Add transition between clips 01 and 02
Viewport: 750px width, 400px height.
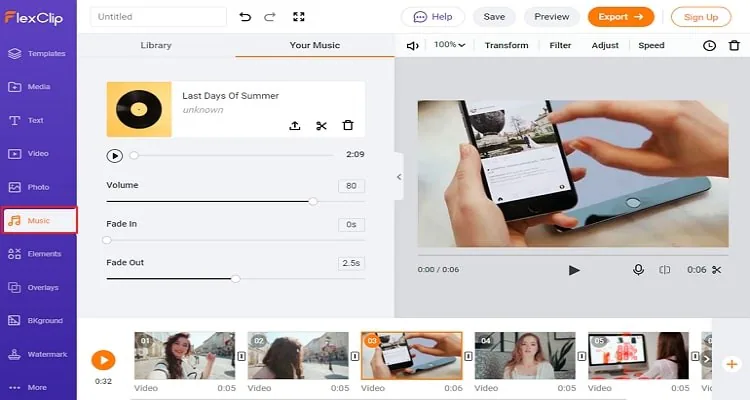(242, 356)
